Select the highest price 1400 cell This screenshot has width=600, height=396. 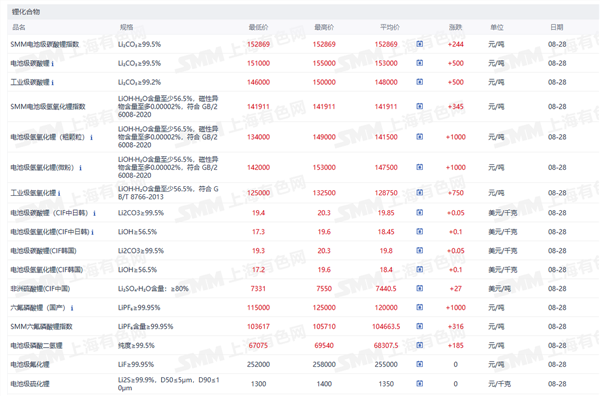(324, 383)
